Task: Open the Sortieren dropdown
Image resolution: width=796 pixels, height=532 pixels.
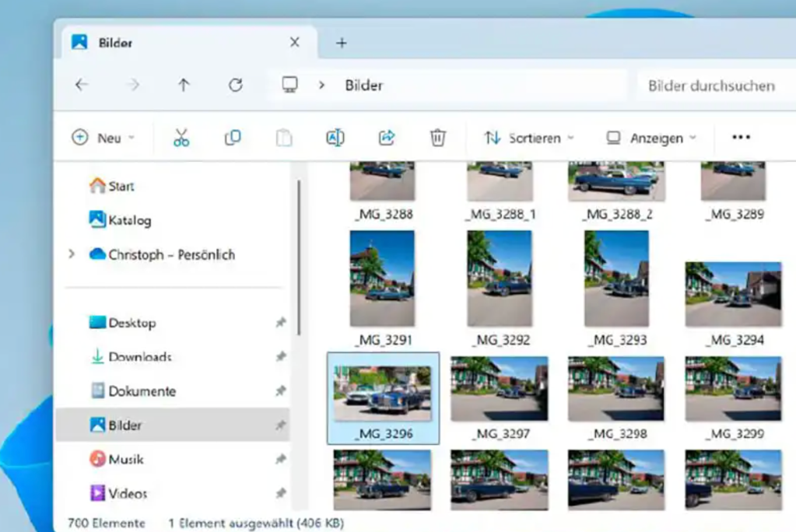Action: coord(526,138)
